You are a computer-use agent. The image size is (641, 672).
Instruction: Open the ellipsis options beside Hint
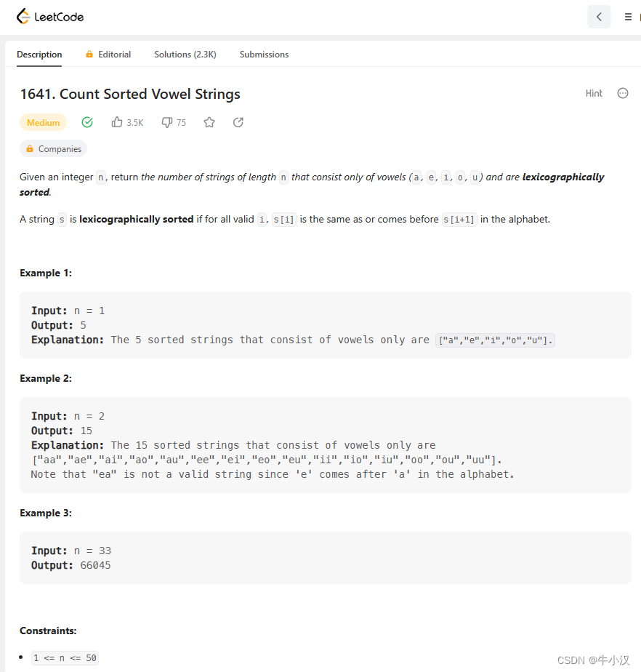click(623, 93)
